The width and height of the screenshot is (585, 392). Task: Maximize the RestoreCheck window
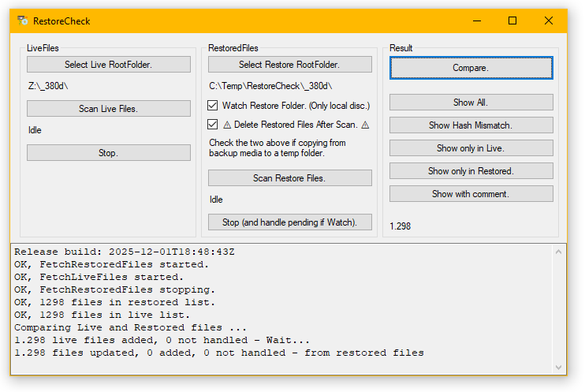[x=512, y=21]
